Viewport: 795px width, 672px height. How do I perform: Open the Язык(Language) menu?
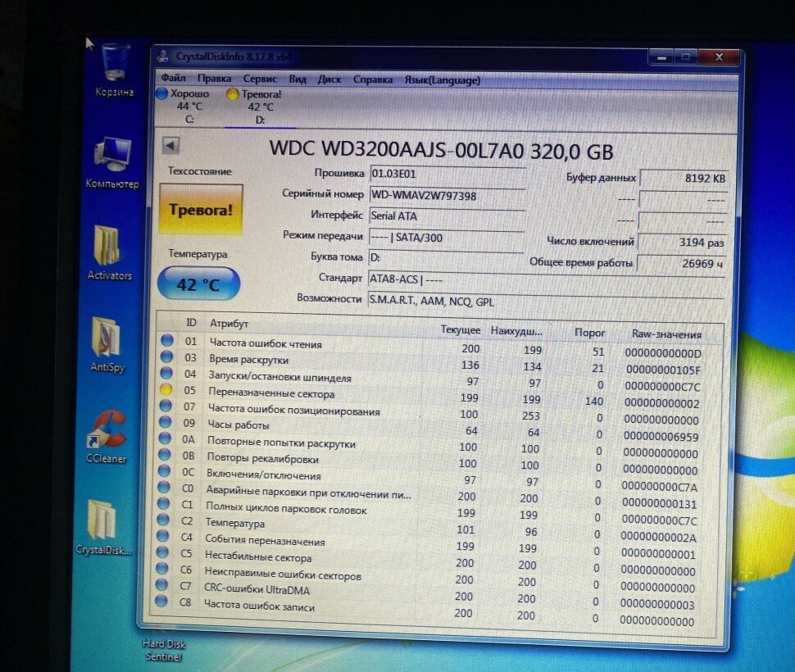coord(442,80)
